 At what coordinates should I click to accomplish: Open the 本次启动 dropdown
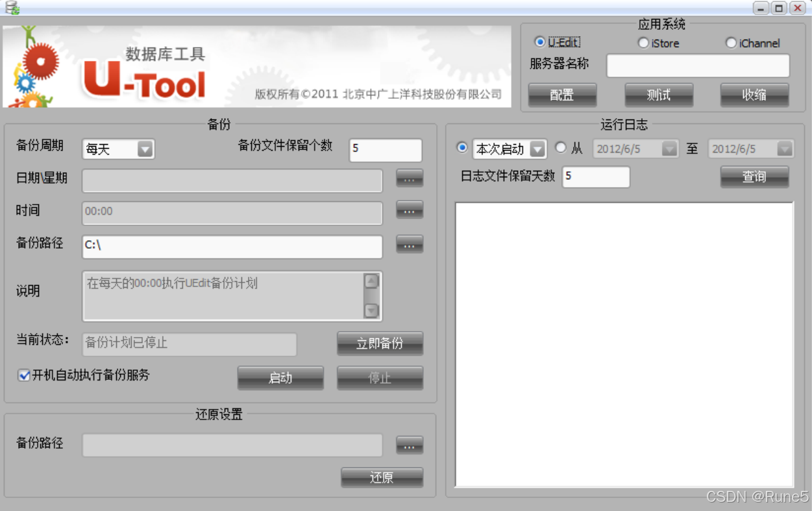(537, 149)
